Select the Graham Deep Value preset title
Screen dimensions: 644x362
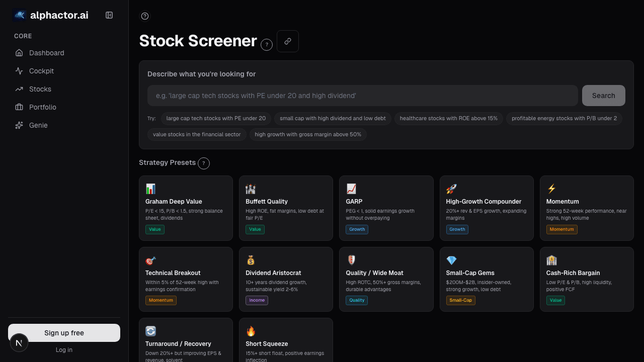point(174,202)
